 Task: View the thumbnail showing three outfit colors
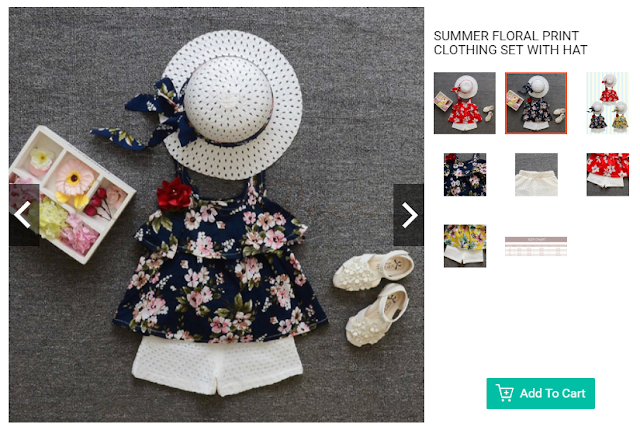tap(607, 103)
